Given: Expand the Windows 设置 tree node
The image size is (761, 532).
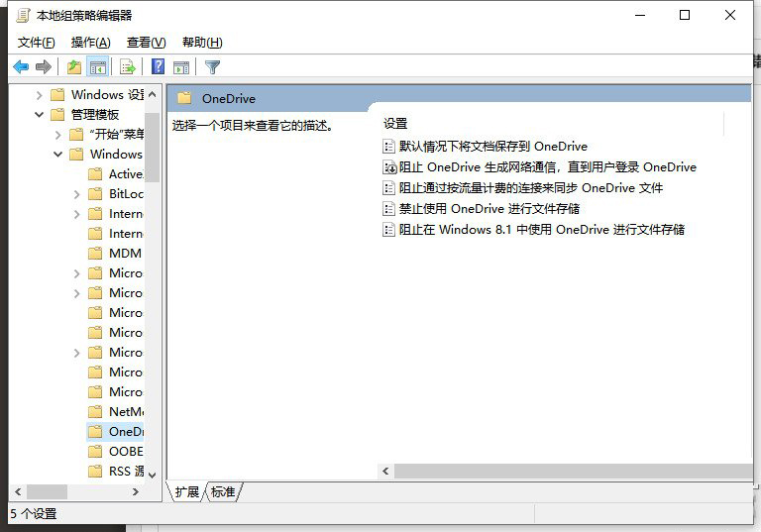Looking at the screenshot, I should point(40,95).
